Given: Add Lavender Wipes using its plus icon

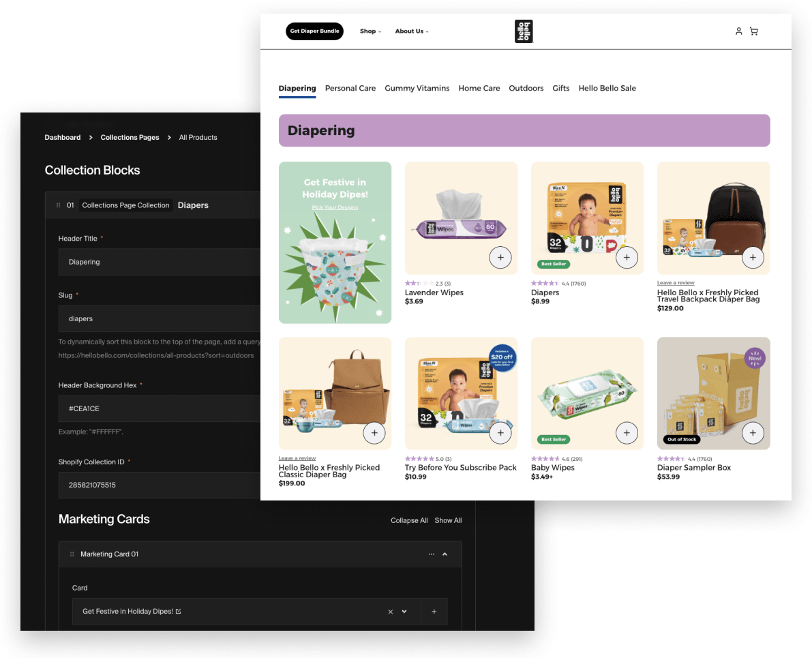Looking at the screenshot, I should (500, 257).
